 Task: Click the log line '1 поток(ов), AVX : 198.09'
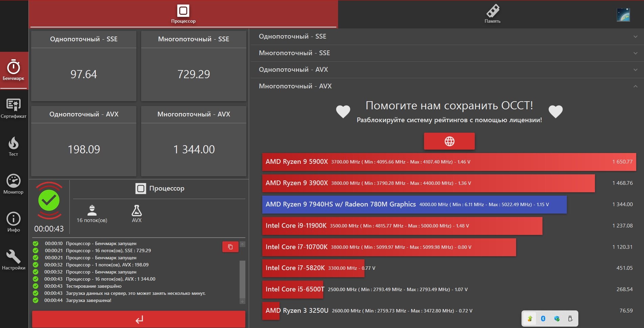tap(107, 265)
